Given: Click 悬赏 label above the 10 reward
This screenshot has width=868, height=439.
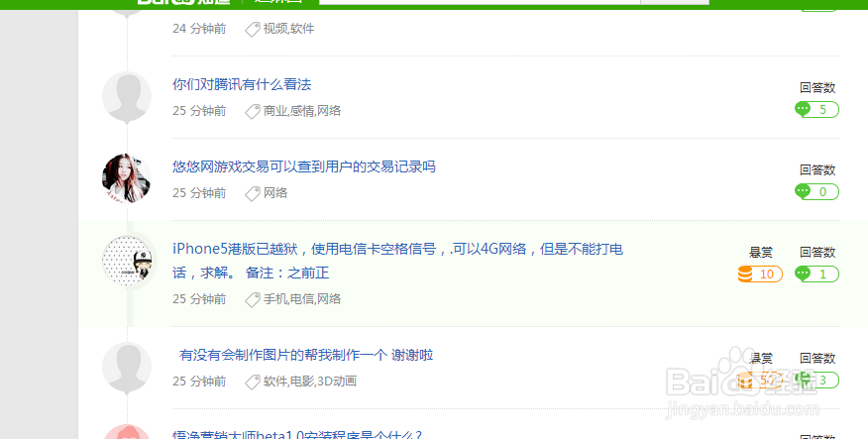Looking at the screenshot, I should (761, 253).
